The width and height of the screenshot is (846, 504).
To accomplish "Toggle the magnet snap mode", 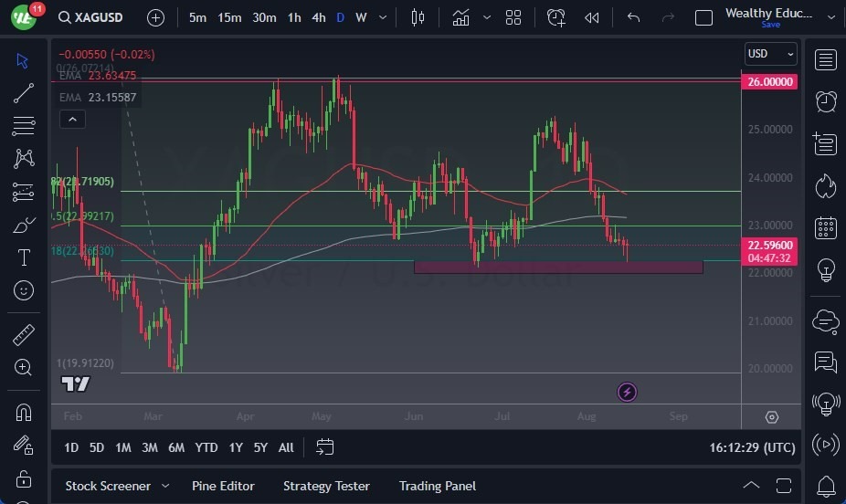I will click(x=24, y=412).
